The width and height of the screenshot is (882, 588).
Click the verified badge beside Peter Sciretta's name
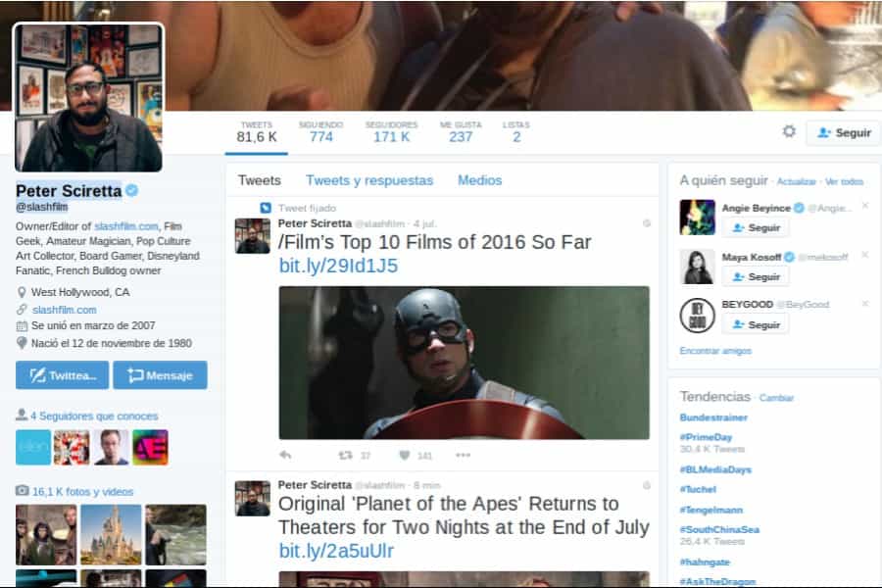click(x=131, y=191)
